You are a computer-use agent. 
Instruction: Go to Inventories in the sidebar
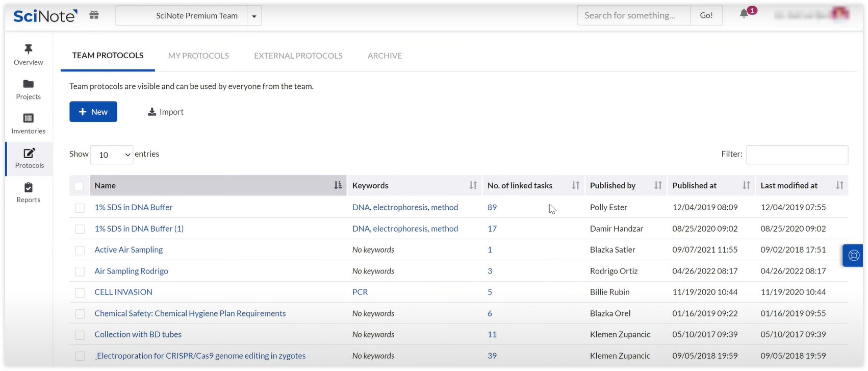tap(28, 123)
